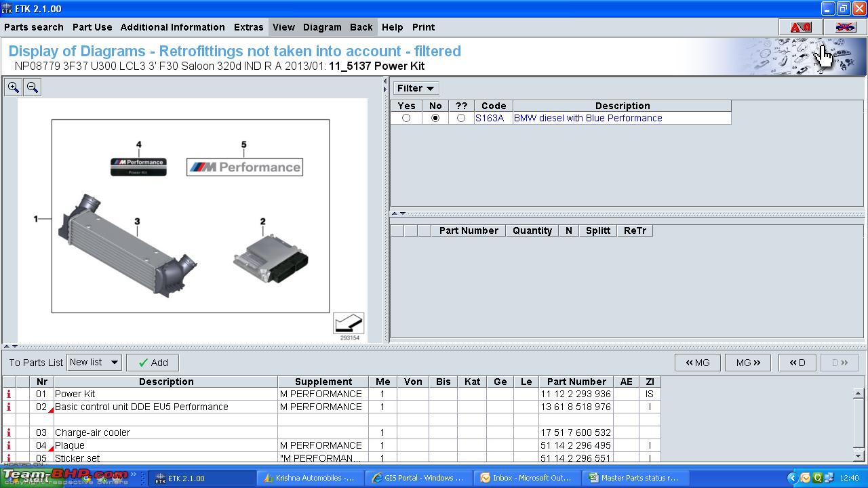Image resolution: width=868 pixels, height=488 pixels.
Task: Click part number 51 14 2 296 495
Action: point(576,445)
